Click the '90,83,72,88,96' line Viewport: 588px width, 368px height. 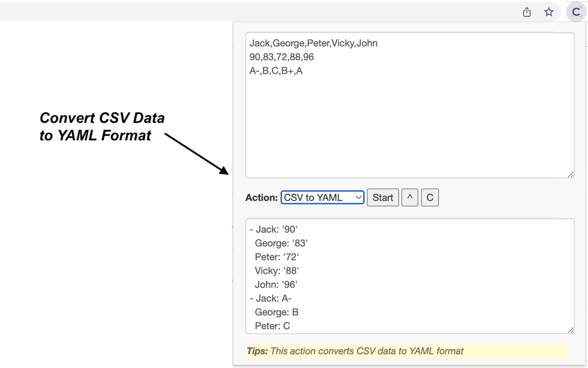[x=282, y=57]
